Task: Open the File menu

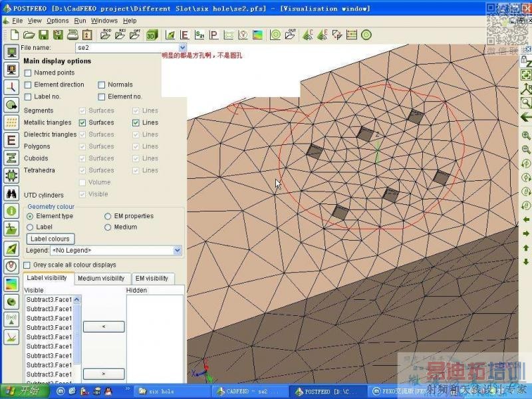Action: (x=17, y=21)
